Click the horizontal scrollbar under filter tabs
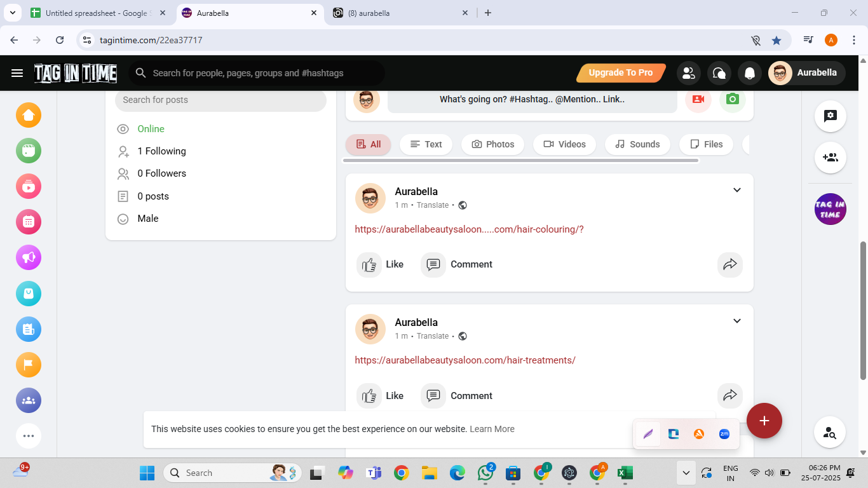Image resolution: width=868 pixels, height=488 pixels. click(x=521, y=161)
